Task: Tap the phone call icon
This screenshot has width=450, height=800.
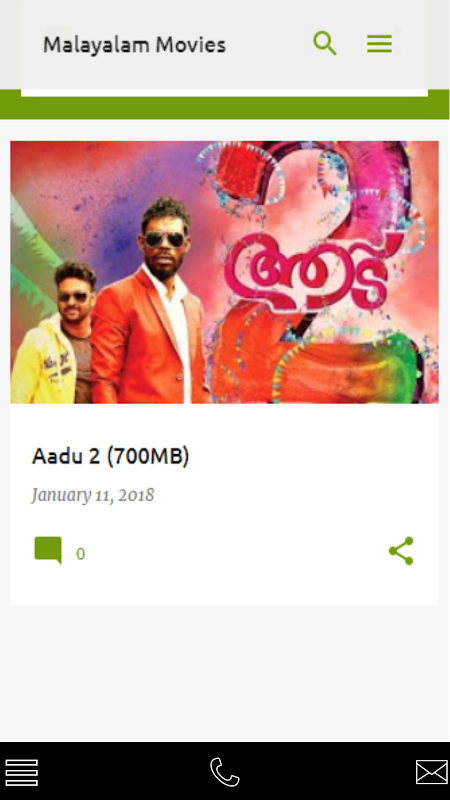Action: click(x=224, y=772)
